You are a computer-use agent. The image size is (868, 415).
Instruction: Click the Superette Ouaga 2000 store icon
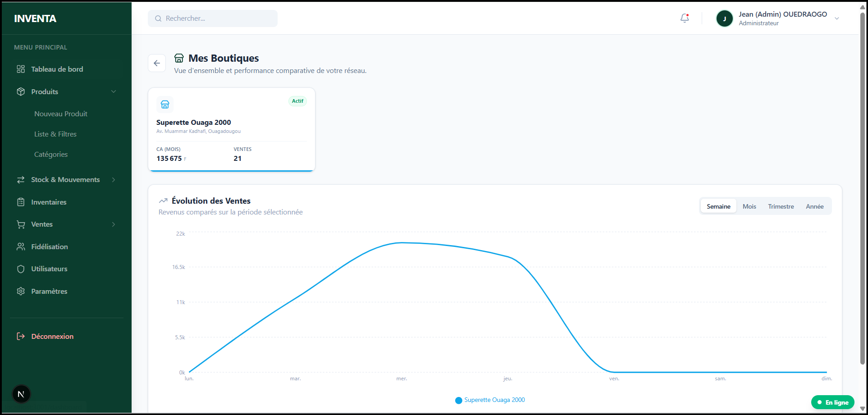165,105
